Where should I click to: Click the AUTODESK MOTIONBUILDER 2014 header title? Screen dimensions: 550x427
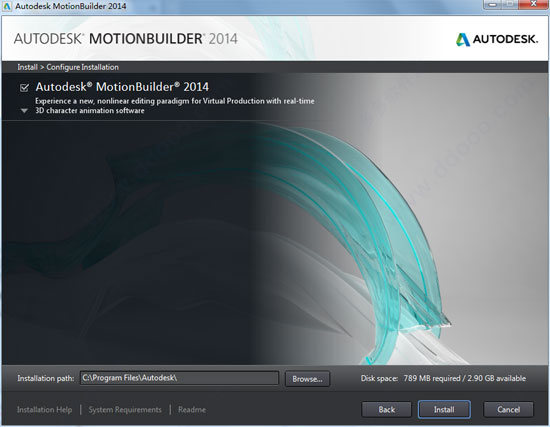(x=126, y=39)
